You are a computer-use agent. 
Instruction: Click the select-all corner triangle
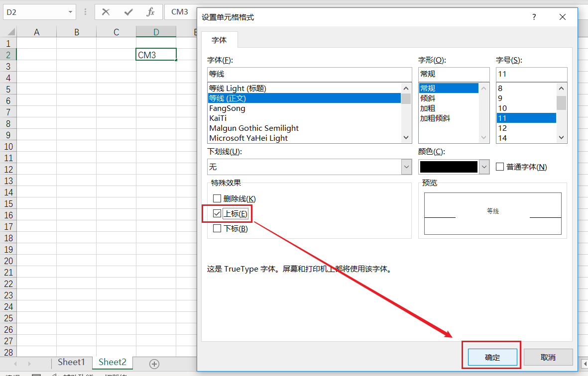coord(11,32)
